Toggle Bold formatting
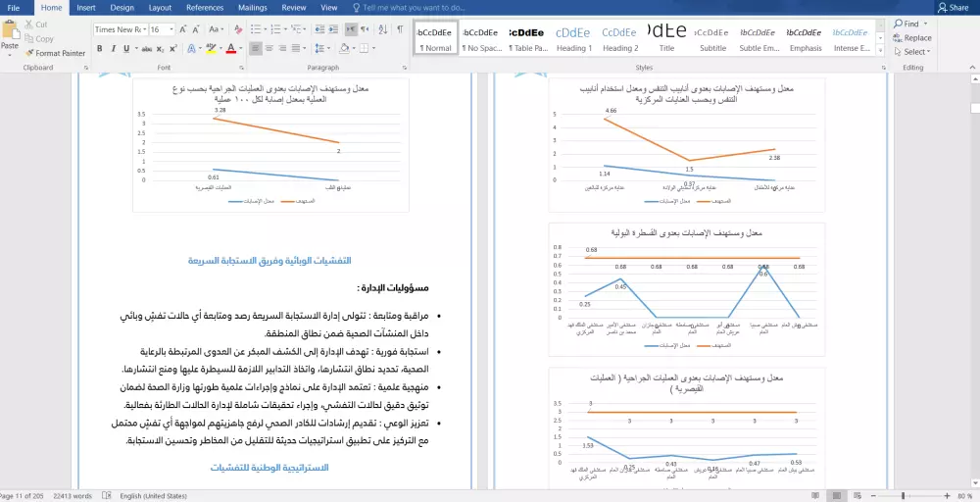 (x=99, y=49)
